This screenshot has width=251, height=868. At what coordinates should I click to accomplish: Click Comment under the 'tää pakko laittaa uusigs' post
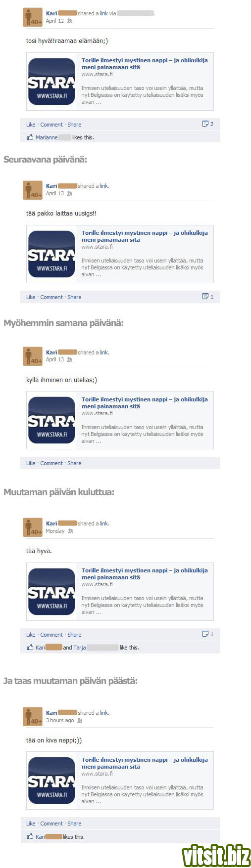point(51,297)
